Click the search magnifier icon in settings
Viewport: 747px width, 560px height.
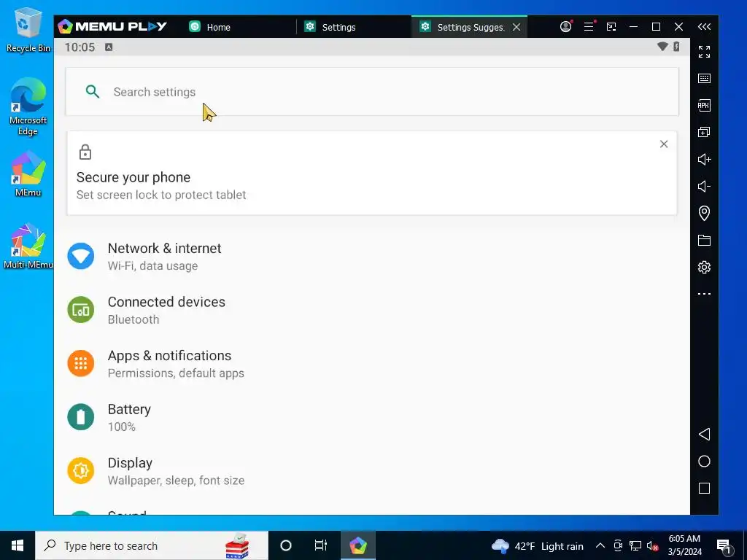click(93, 91)
